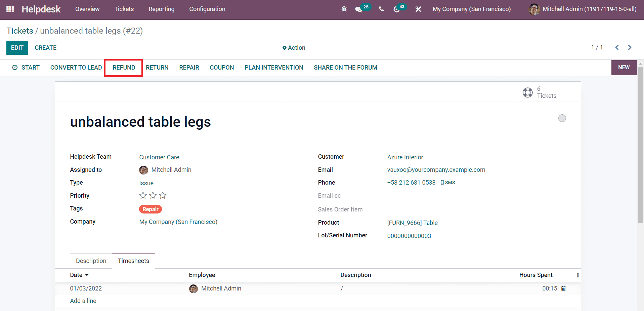Image resolution: width=644 pixels, height=311 pixels.
Task: Send an SMS to the customer's phone
Action: 448,182
